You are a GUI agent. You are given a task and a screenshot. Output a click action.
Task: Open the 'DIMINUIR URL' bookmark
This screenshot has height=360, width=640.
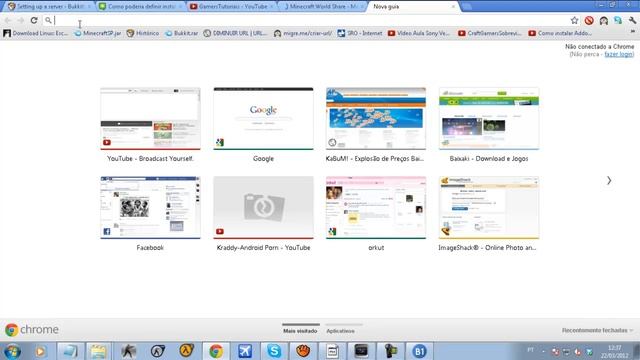point(235,33)
